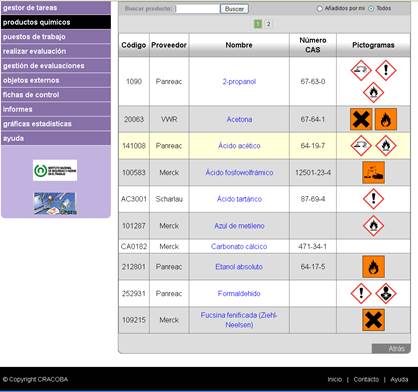Open the Acetona product link
The image size is (418, 392).
(x=239, y=119)
